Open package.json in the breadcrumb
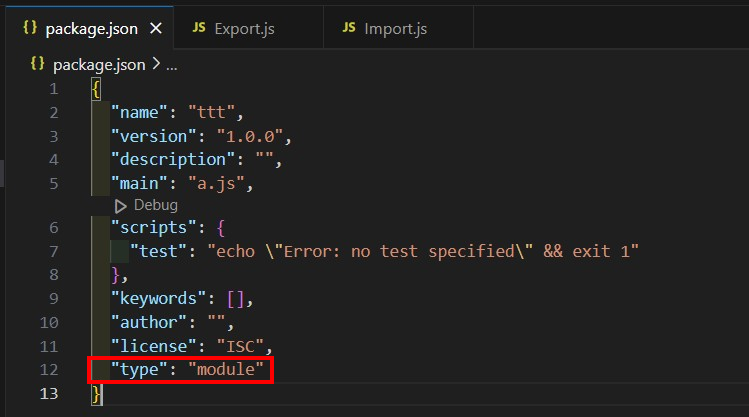749x417 pixels. click(99, 64)
